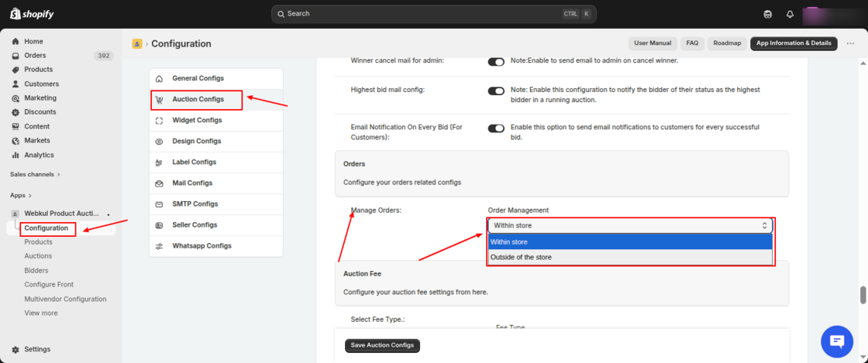Click the Widget Configs frame icon

[x=160, y=121]
